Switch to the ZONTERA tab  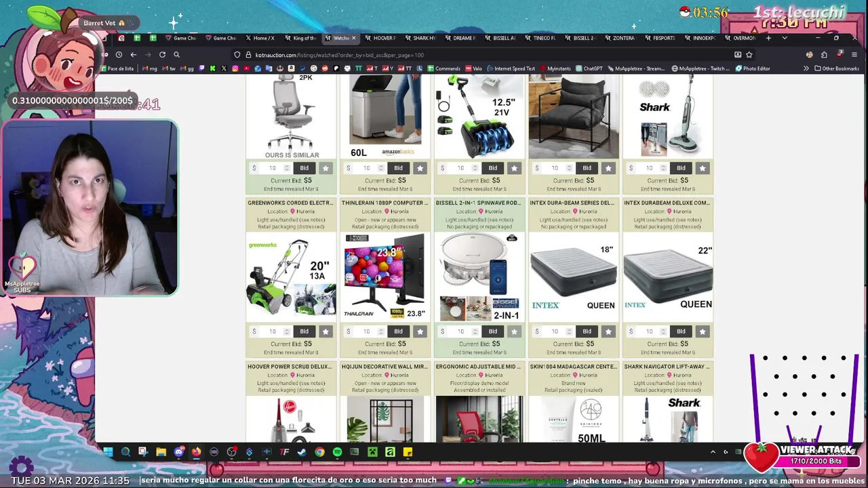pyautogui.click(x=620, y=38)
